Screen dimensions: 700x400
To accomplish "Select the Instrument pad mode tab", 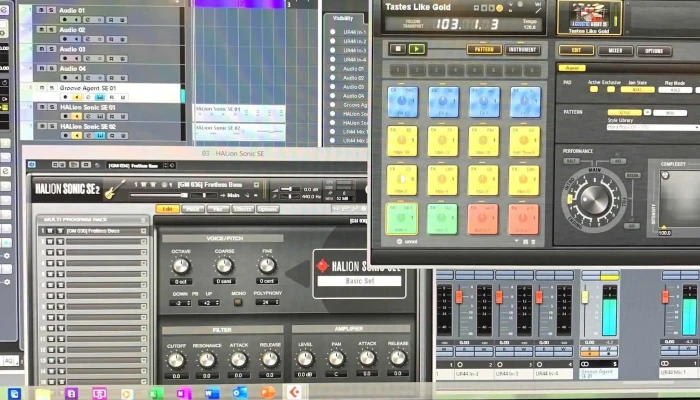I will [522, 50].
